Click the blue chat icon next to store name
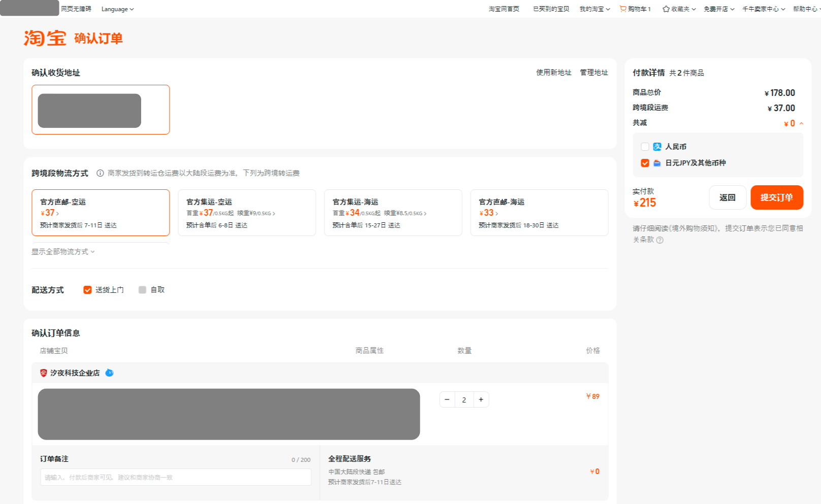The width and height of the screenshot is (821, 504). 109,373
